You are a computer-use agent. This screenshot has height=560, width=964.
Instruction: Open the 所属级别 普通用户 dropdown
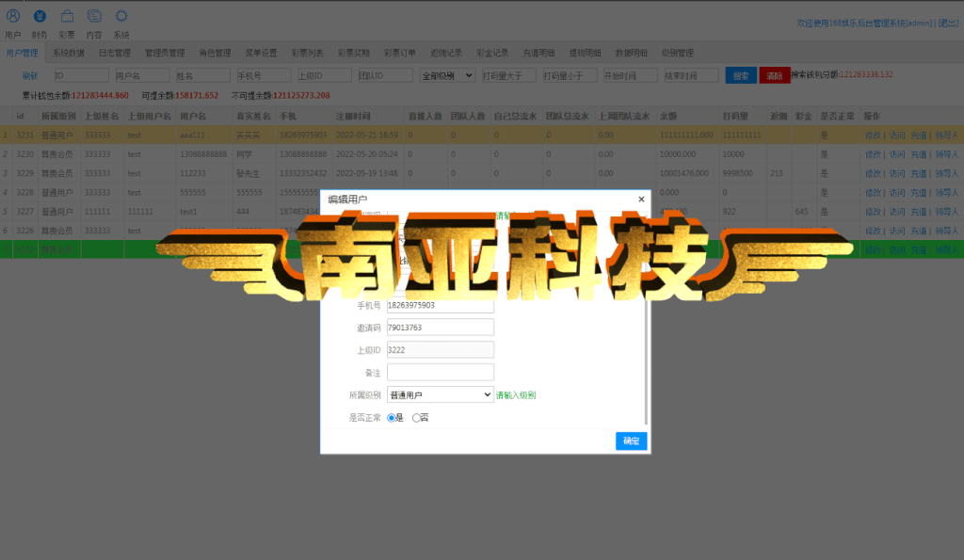point(441,394)
